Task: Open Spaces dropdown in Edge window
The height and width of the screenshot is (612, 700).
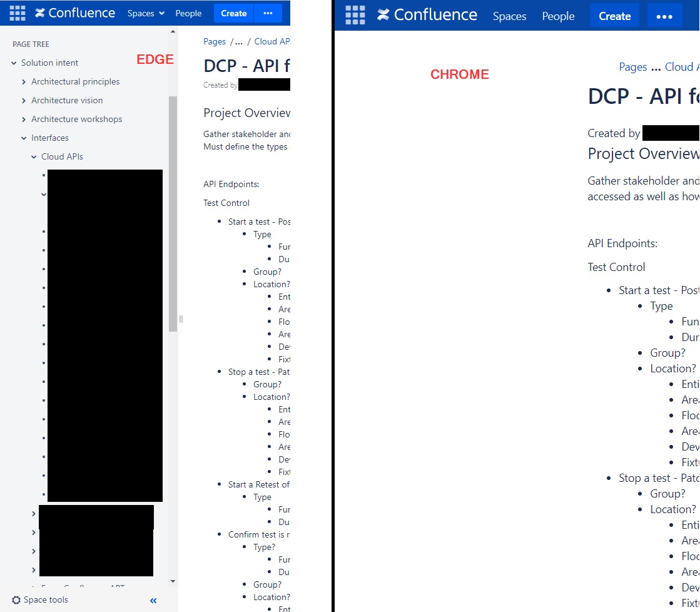Action: point(146,13)
